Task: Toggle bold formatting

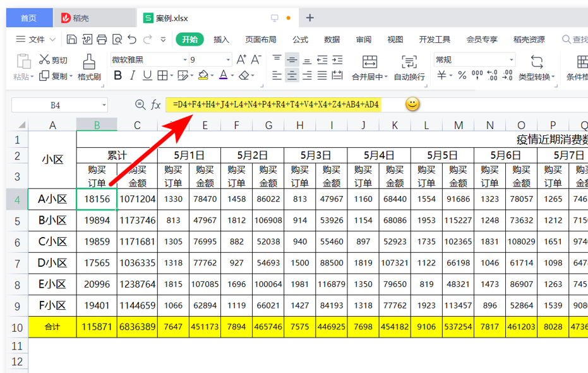Action: (x=119, y=75)
